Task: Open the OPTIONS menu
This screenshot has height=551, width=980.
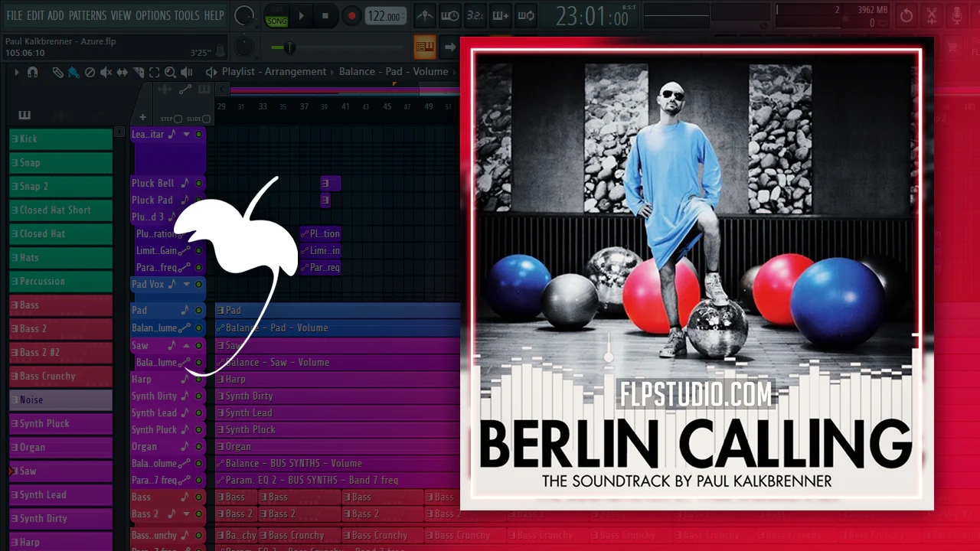Action: [x=153, y=15]
